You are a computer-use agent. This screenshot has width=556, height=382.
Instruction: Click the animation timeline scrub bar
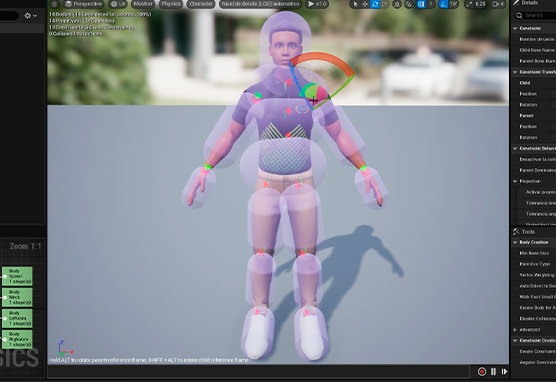(262, 372)
